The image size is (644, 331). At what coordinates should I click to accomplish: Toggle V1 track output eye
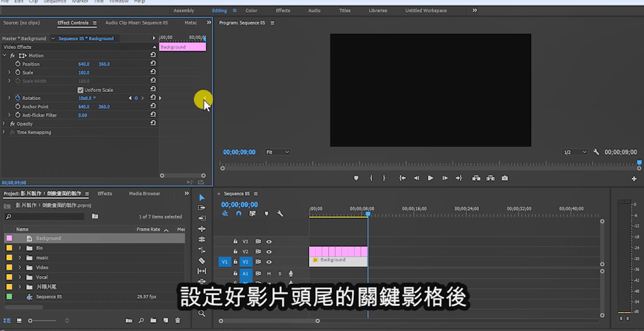click(x=269, y=262)
